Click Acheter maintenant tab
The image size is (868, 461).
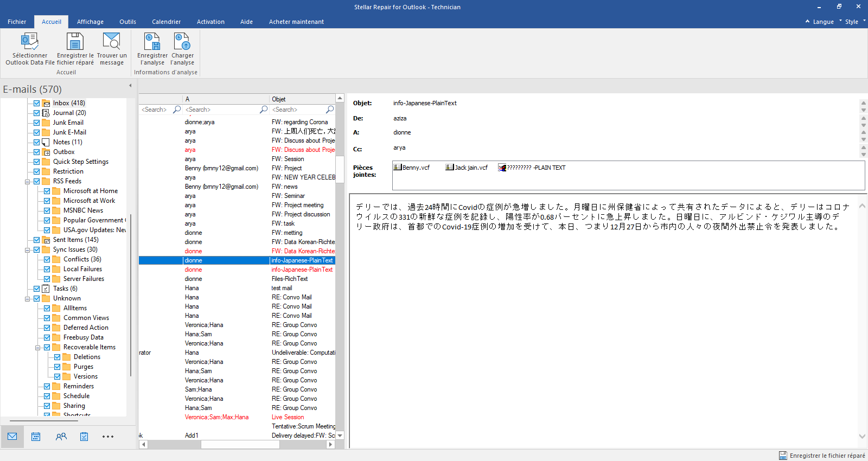296,22
